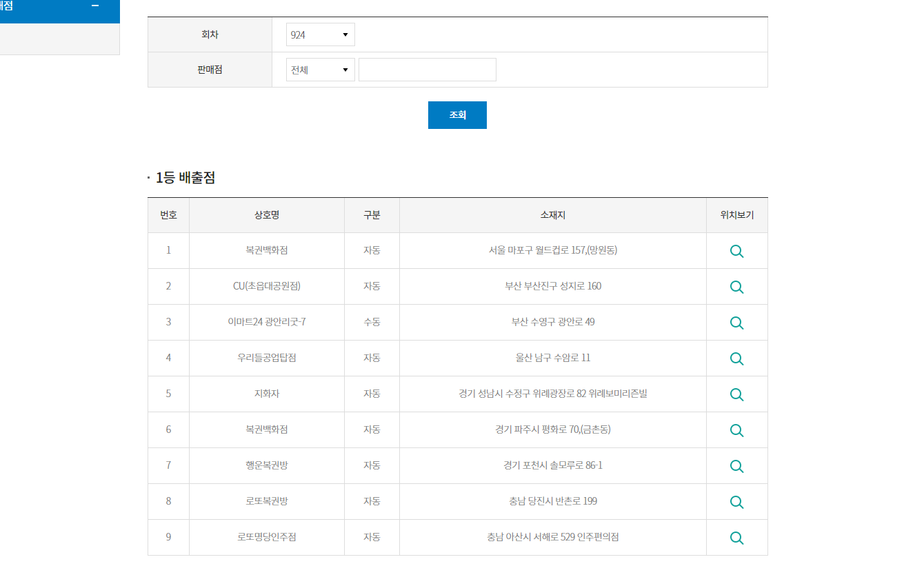Open the 판매점 dropdown set to 전체
Image resolution: width=924 pixels, height=586 pixels.
click(320, 70)
